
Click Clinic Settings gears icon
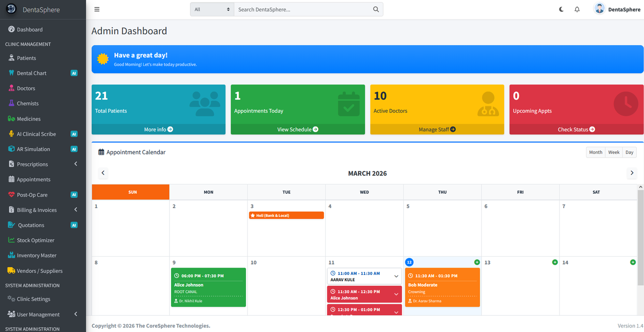[x=11, y=299]
